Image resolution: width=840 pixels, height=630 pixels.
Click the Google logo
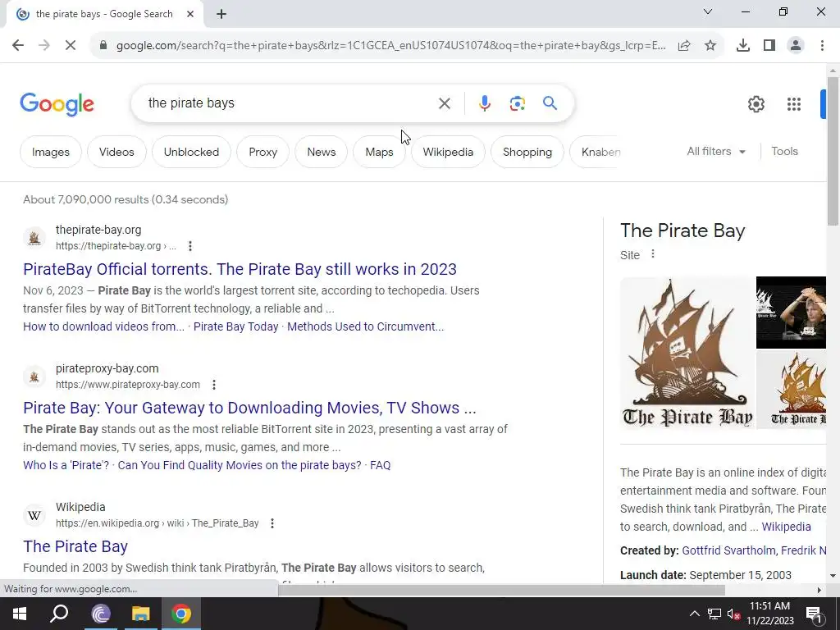tap(57, 104)
